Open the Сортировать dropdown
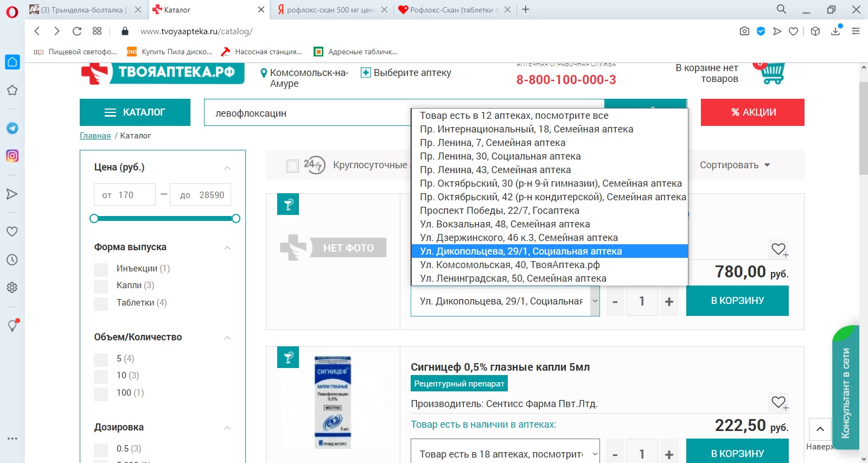 pos(735,165)
